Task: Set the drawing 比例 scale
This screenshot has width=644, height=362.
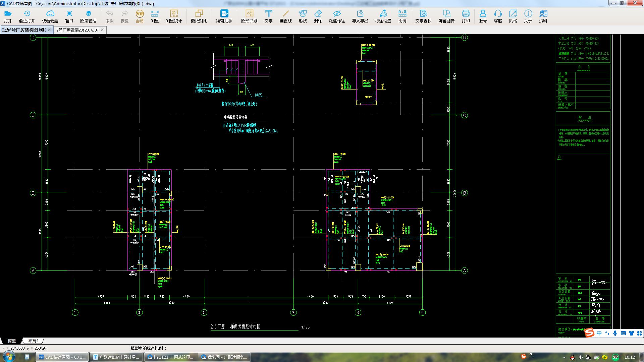Action: tap(402, 16)
